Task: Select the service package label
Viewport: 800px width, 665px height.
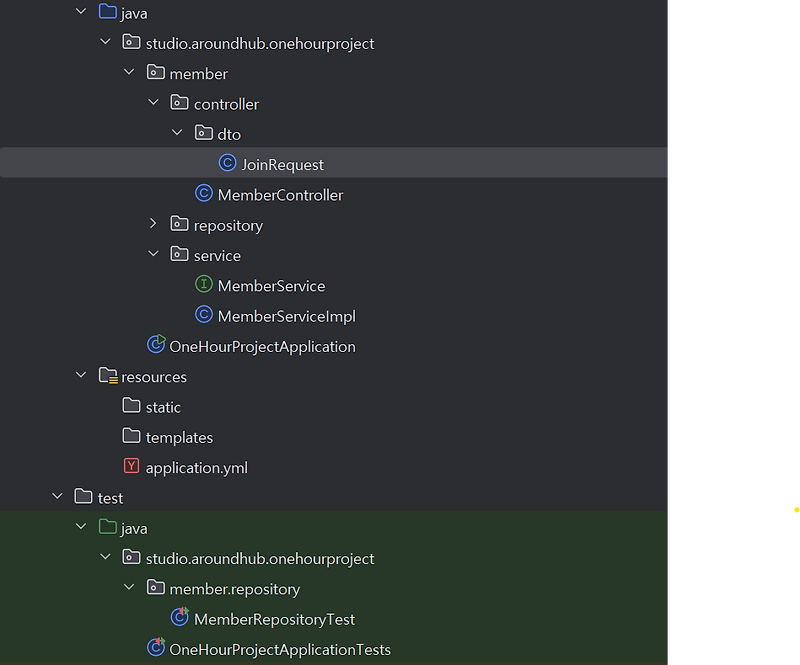Action: (217, 256)
